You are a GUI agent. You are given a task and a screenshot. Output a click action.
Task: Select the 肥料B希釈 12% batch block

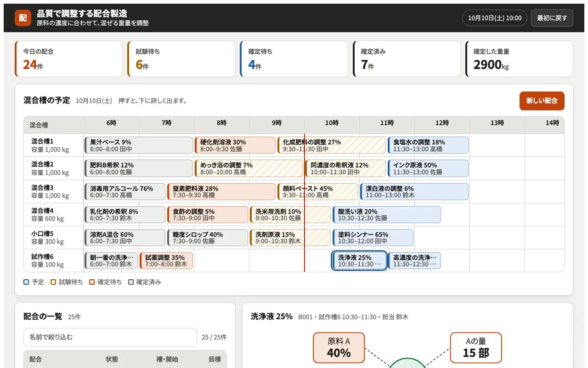coord(139,168)
